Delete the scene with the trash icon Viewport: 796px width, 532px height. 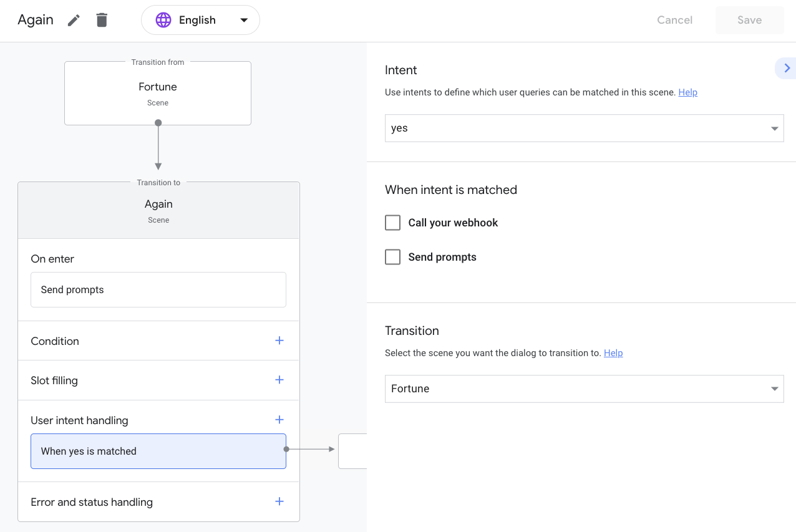point(102,20)
